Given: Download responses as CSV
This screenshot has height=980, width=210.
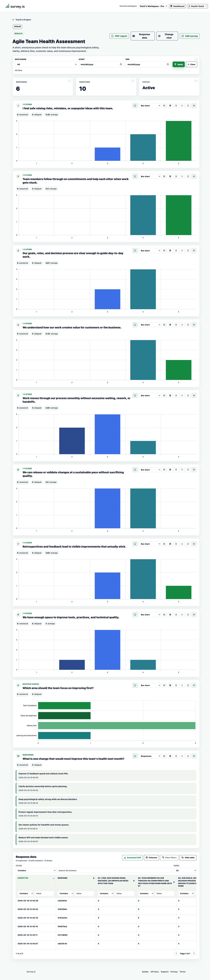Looking at the screenshot, I should pos(132,858).
